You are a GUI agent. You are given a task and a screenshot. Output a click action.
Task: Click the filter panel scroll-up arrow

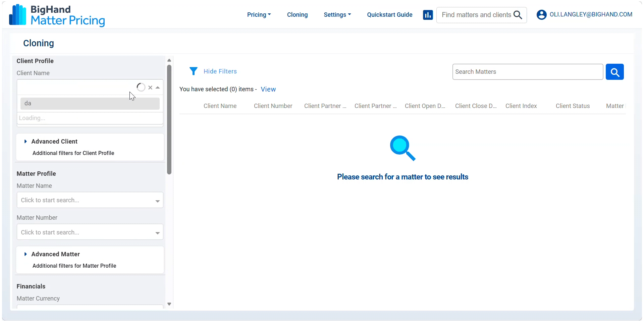(x=169, y=60)
